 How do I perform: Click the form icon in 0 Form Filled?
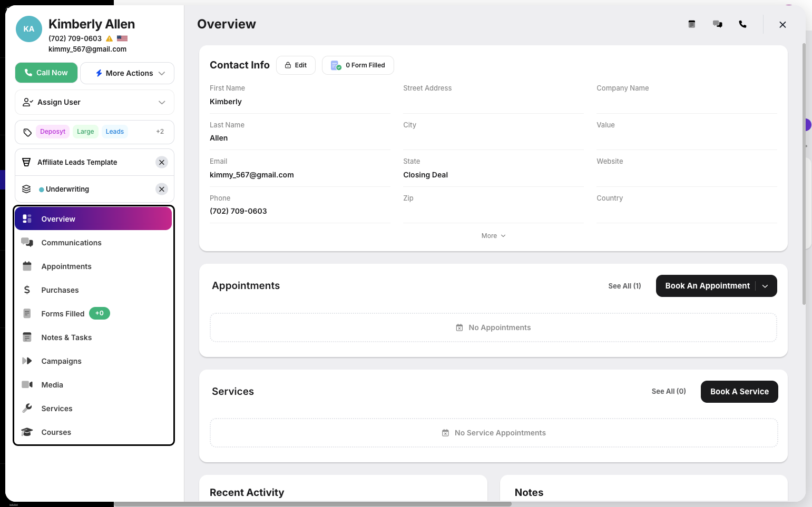click(336, 65)
